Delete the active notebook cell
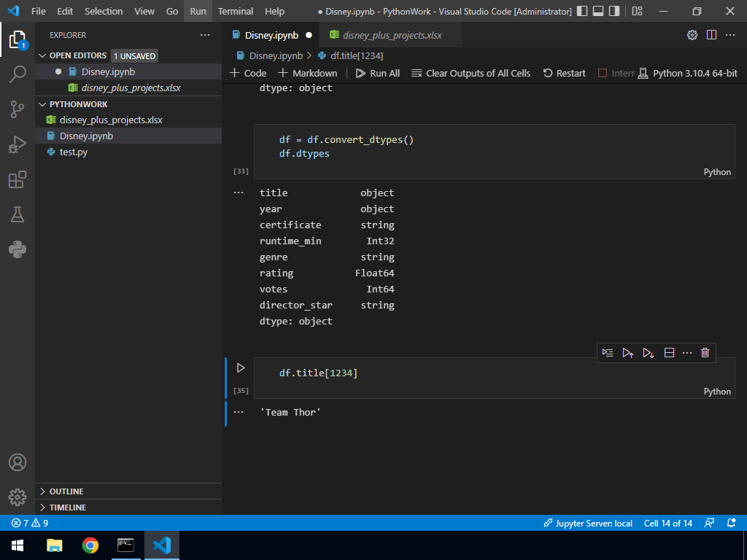The height and width of the screenshot is (560, 747). pyautogui.click(x=705, y=353)
